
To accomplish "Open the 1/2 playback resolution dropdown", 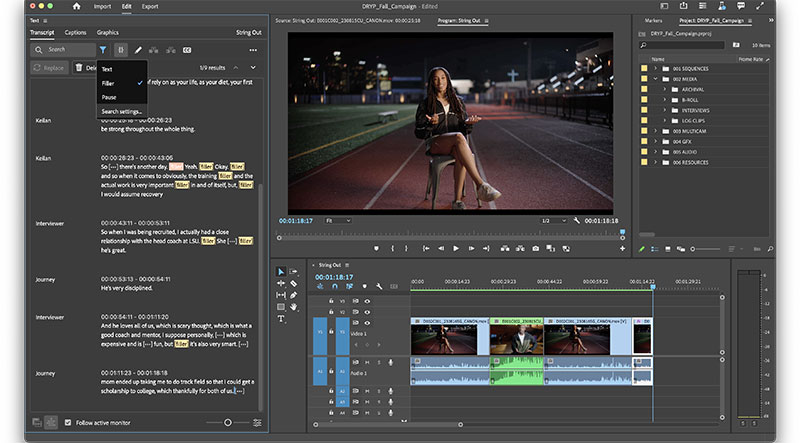I will click(554, 220).
